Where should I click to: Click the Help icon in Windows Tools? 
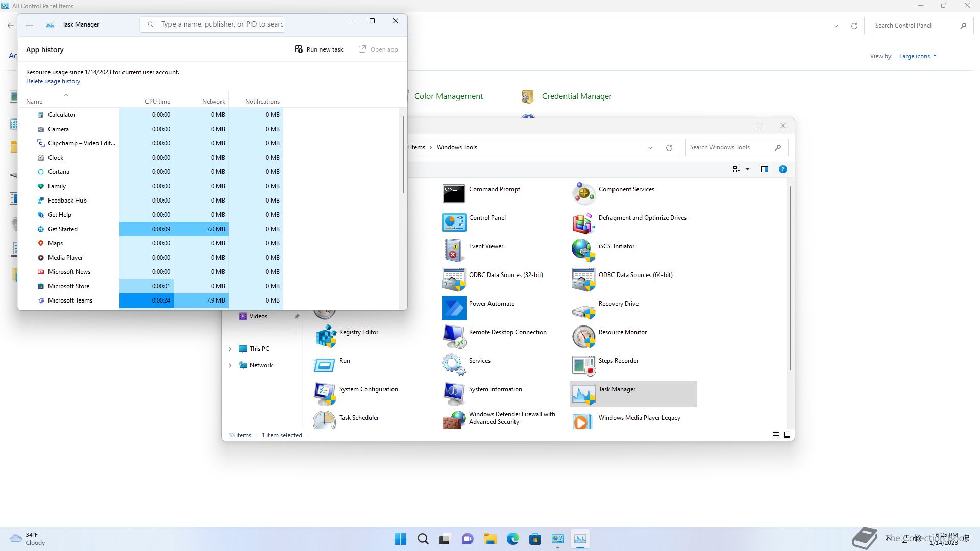tap(783, 169)
